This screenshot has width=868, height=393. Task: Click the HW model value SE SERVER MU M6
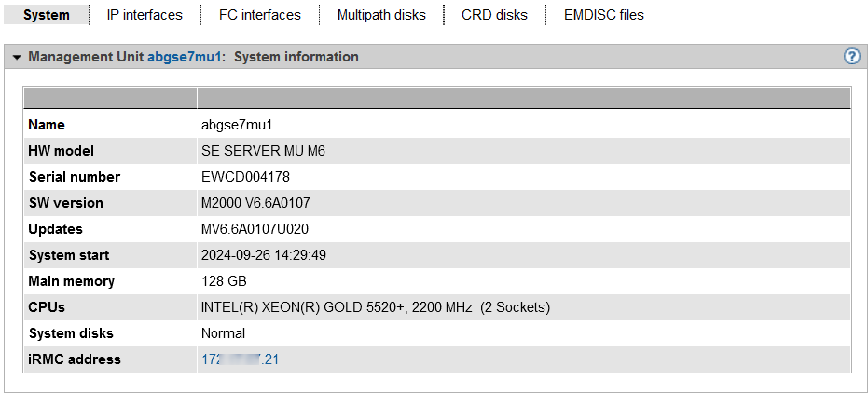coord(263,151)
